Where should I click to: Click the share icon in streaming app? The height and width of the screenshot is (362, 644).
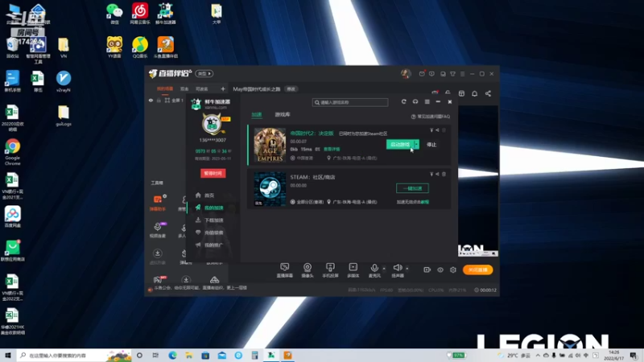click(488, 93)
